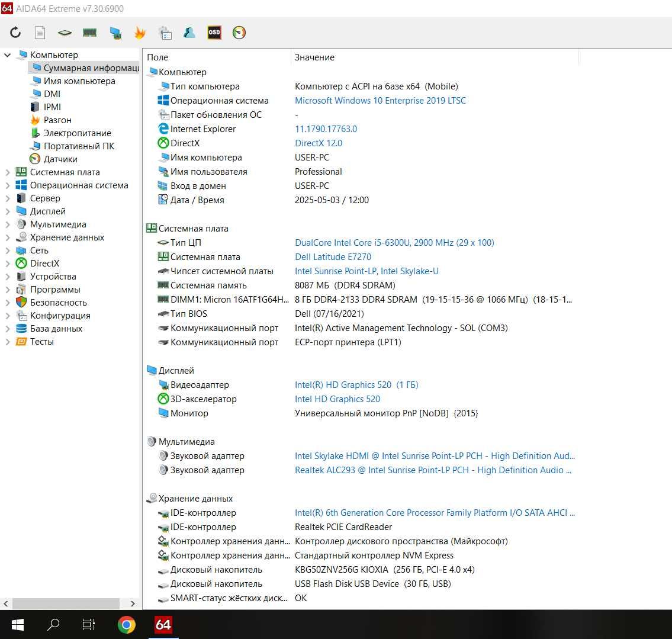Open Intel Skylake HDMI audio link
This screenshot has height=639, width=672.
pyautogui.click(x=435, y=455)
